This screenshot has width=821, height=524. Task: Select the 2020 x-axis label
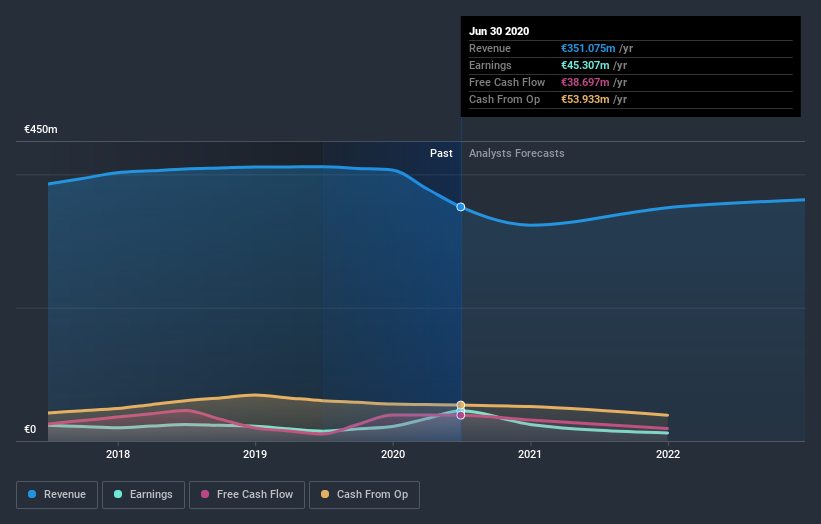point(393,454)
